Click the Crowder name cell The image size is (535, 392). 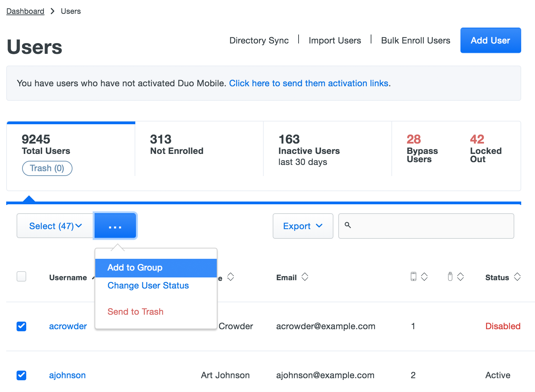[x=236, y=326]
